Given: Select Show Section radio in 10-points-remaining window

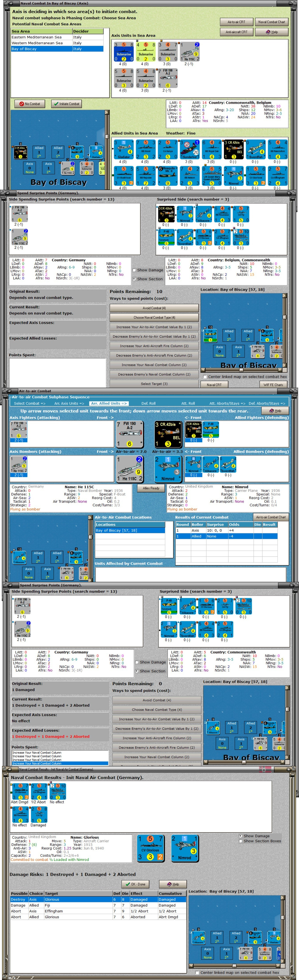Looking at the screenshot, I should pyautogui.click(x=134, y=279).
